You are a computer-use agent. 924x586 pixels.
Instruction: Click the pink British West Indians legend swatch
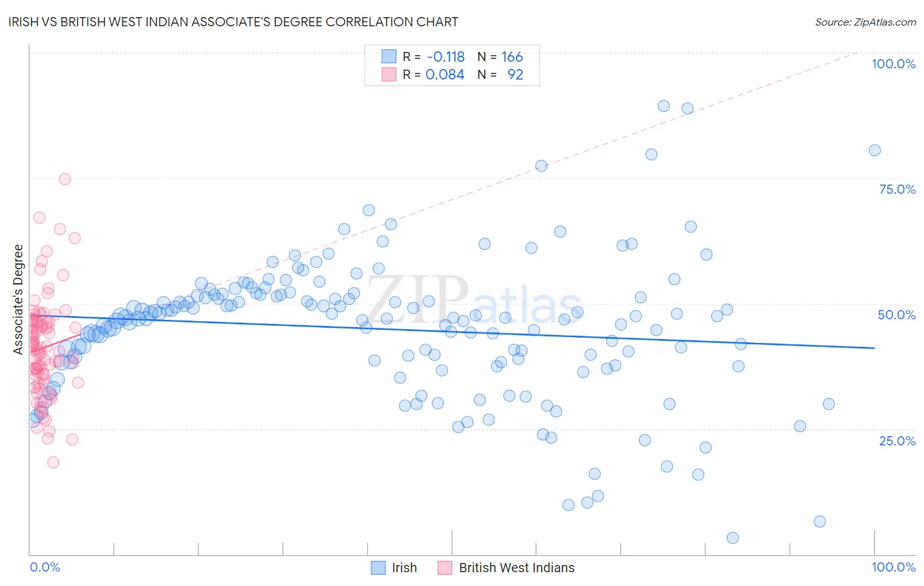click(445, 568)
